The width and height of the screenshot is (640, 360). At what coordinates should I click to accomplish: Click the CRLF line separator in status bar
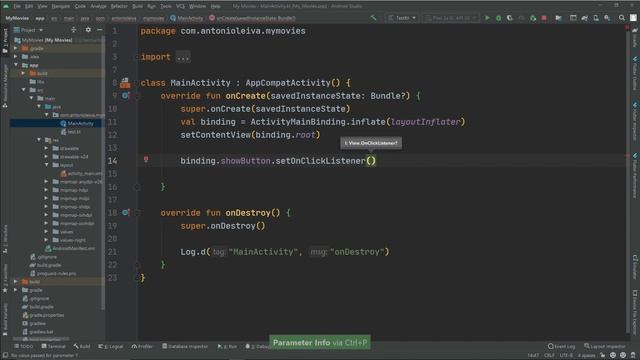[x=549, y=355]
